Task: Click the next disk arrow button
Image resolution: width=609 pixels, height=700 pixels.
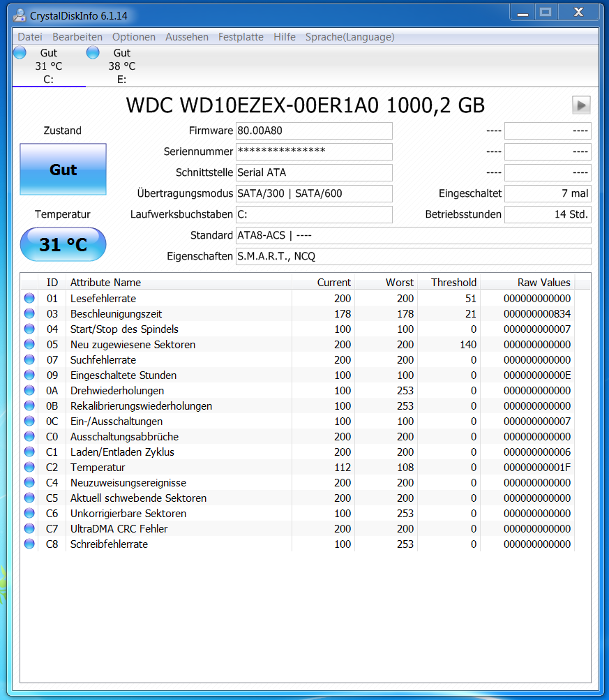Action: 581,105
